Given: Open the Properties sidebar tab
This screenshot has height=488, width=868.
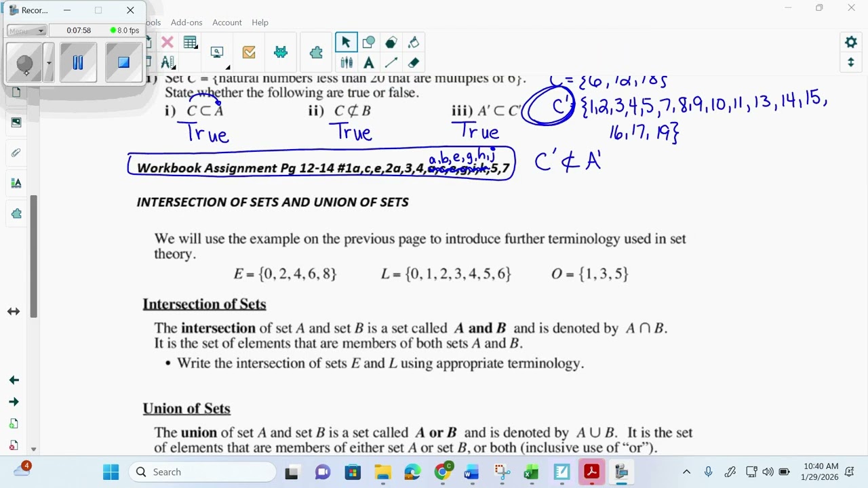Looking at the screenshot, I should pos(16,183).
